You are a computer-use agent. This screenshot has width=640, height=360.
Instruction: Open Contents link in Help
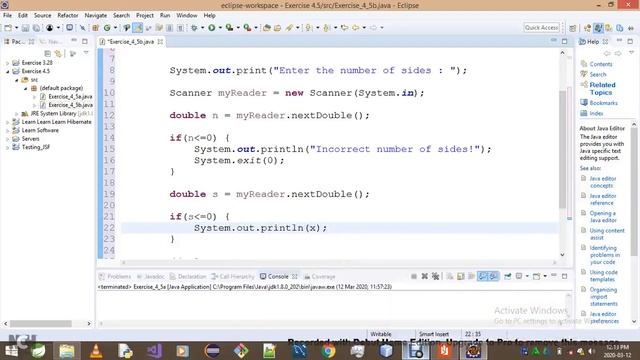pos(600,64)
